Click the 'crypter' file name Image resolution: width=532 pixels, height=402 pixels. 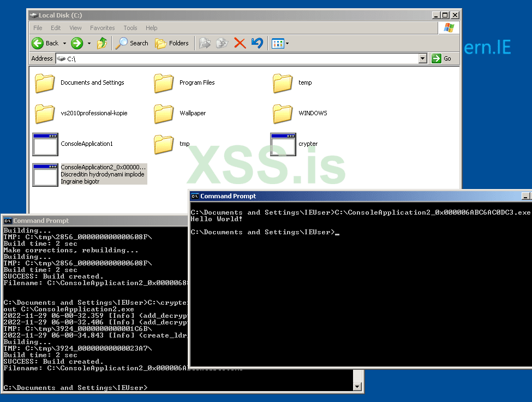coord(308,144)
